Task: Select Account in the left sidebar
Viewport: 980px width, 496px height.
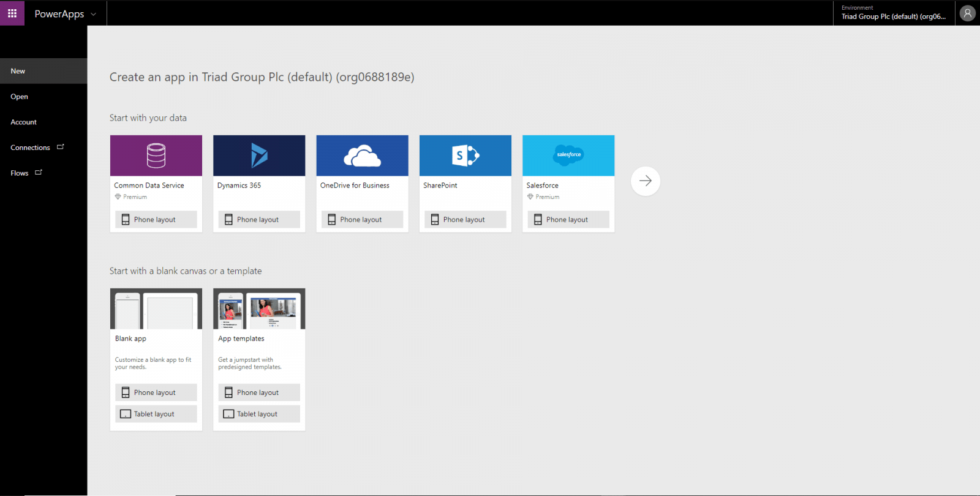Action: point(43,122)
